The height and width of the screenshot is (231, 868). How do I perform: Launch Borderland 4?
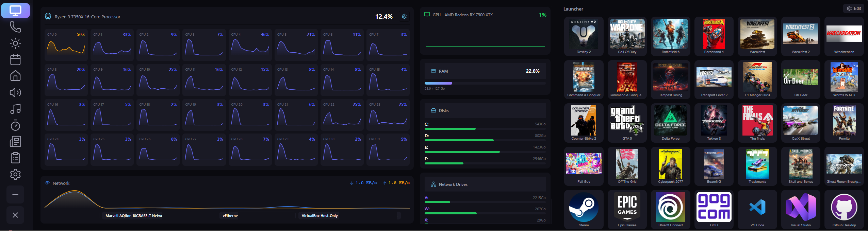(714, 36)
